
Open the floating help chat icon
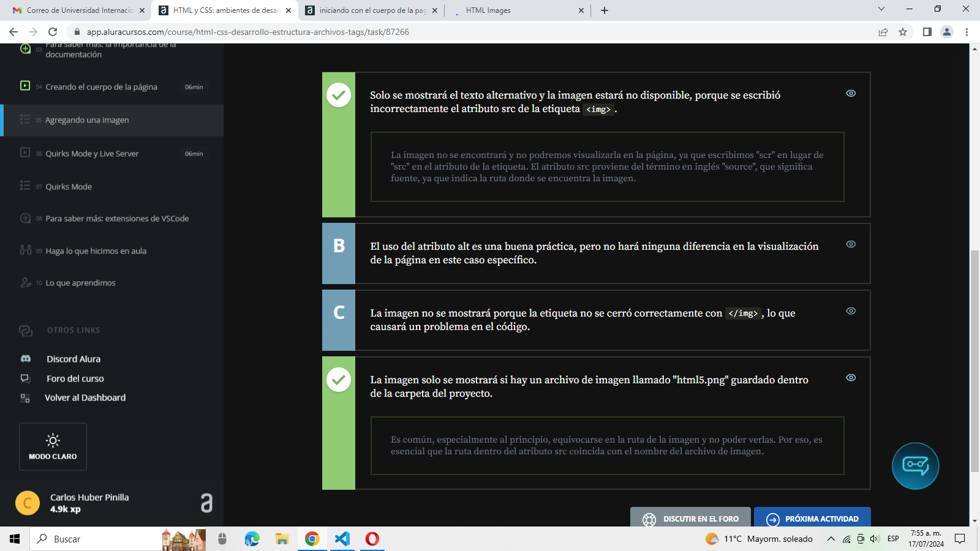pyautogui.click(x=915, y=466)
